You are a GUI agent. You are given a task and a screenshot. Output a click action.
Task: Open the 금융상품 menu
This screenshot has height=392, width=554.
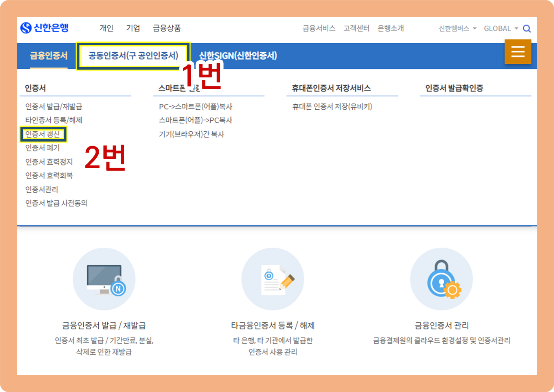coord(167,28)
